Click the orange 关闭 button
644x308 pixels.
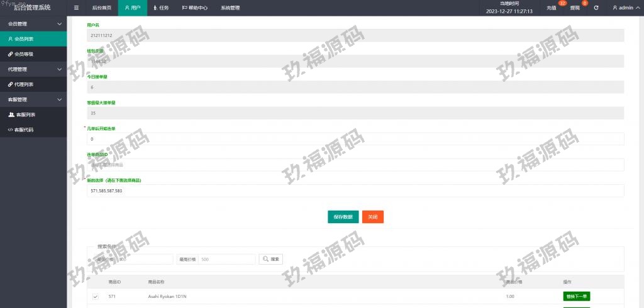(373, 217)
